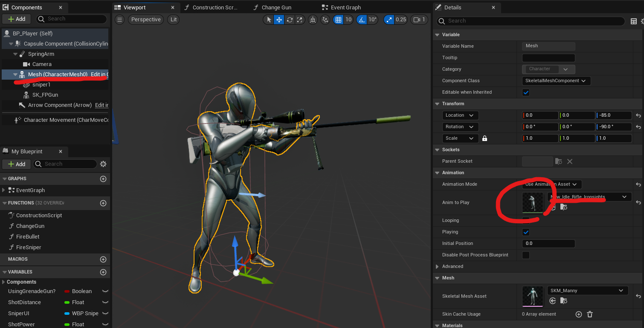Select the SK_FPGun component
644x328 pixels.
click(x=45, y=95)
